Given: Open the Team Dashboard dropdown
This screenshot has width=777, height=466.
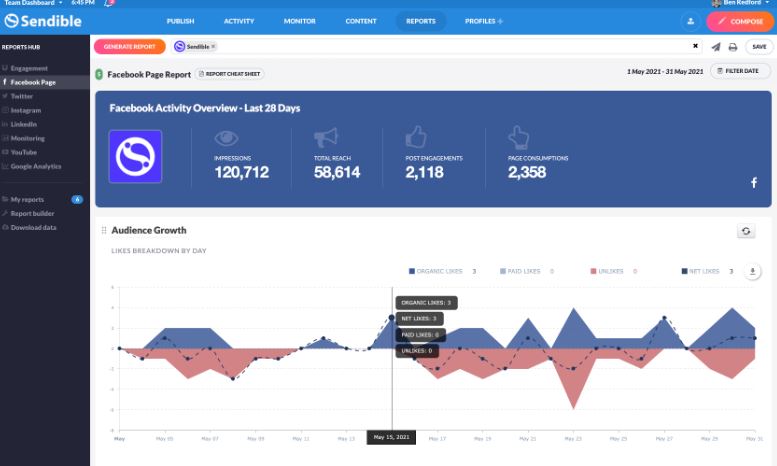Looking at the screenshot, I should [33, 3].
